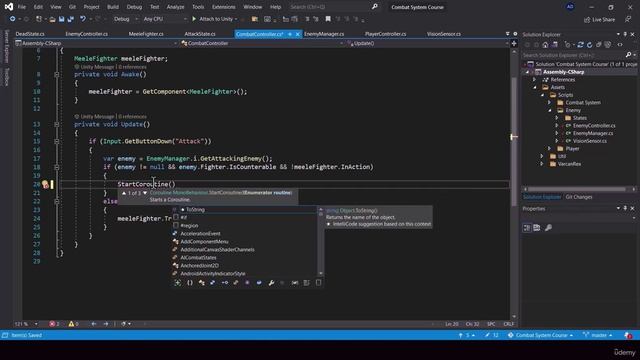
Task: Pin the Solution Explorer panel
Action: click(x=625, y=34)
